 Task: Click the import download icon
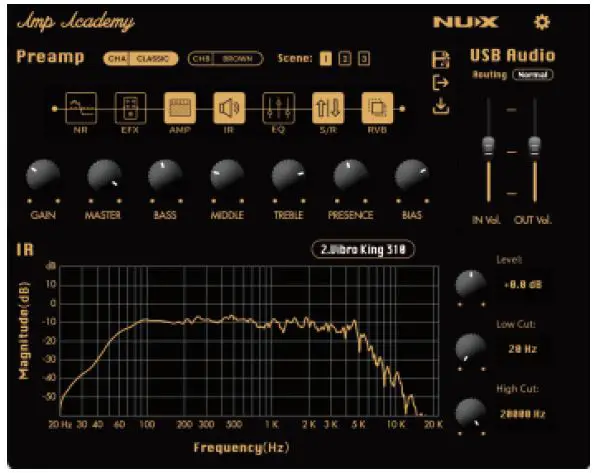point(441,106)
